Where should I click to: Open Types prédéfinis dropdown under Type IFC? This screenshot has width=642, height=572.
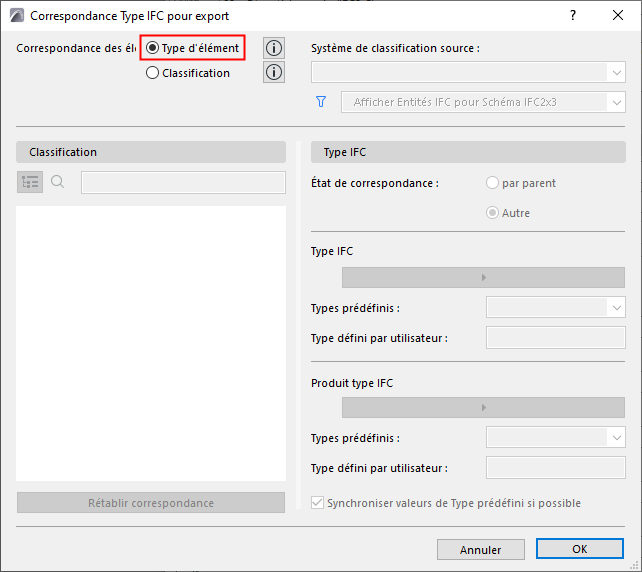click(x=556, y=307)
